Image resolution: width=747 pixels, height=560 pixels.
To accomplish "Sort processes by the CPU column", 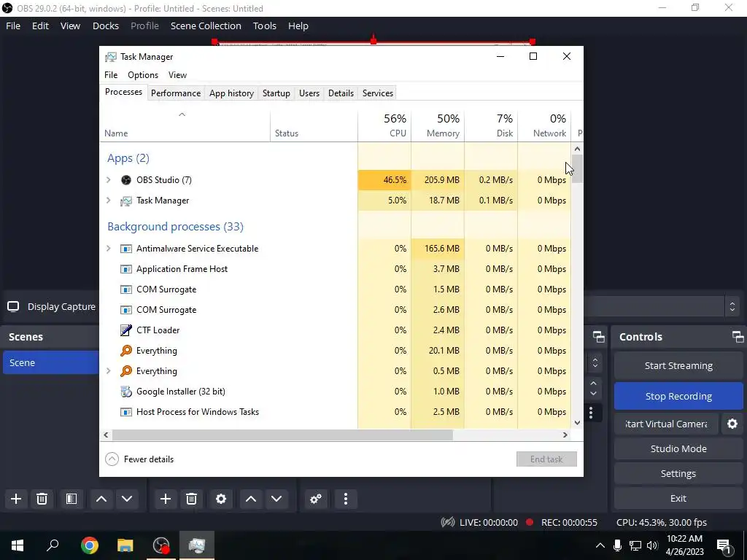I will tap(384, 125).
